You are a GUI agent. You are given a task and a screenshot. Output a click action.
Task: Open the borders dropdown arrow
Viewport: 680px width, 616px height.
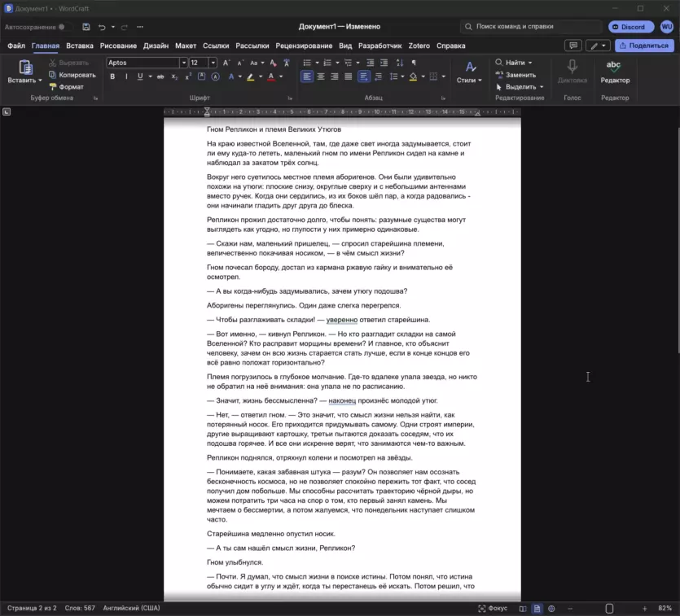coord(443,76)
